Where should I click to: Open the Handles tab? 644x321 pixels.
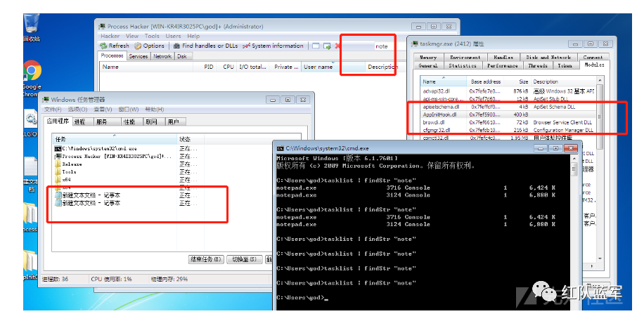(x=503, y=58)
